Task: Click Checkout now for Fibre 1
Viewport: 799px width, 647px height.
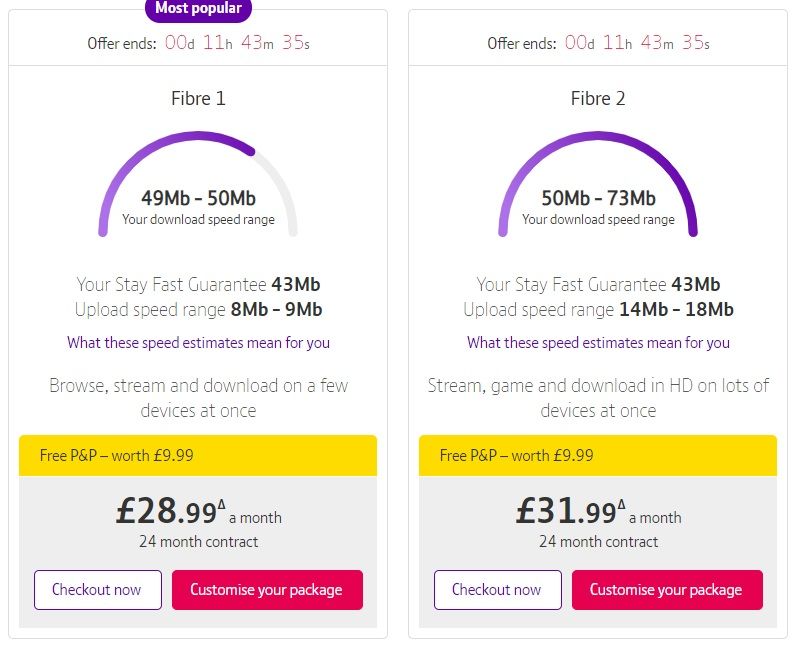Action: 97,590
